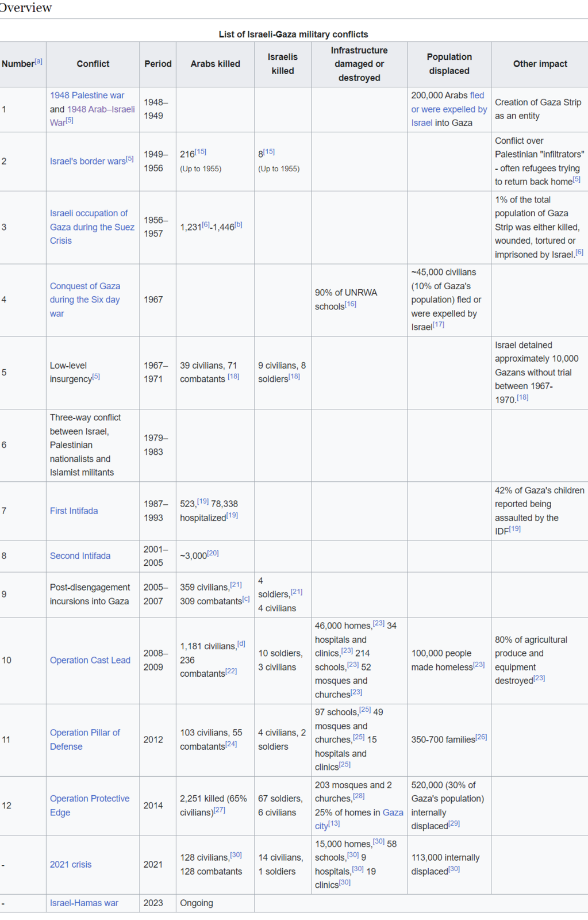588x920 pixels.
Task: Open the Israel-Hamas war link
Action: (84, 903)
